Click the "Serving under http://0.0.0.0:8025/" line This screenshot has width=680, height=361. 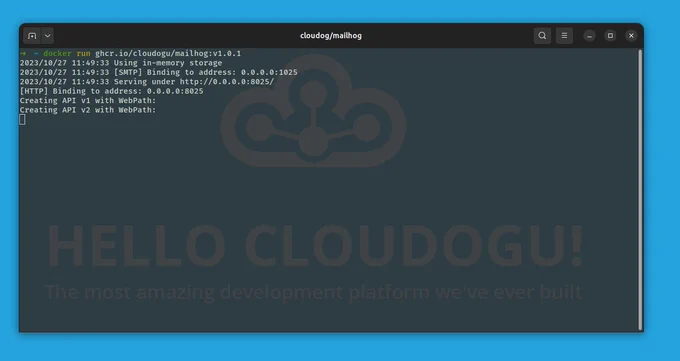tap(147, 82)
